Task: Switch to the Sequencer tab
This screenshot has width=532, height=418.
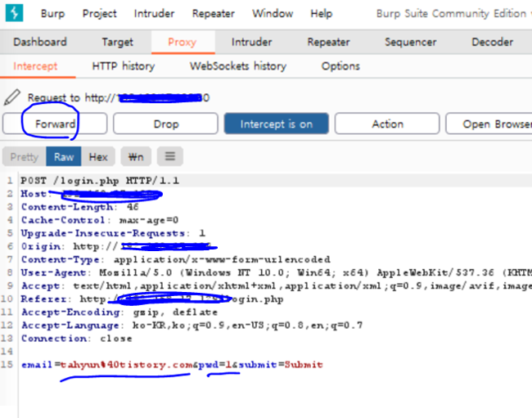Action: (x=411, y=42)
